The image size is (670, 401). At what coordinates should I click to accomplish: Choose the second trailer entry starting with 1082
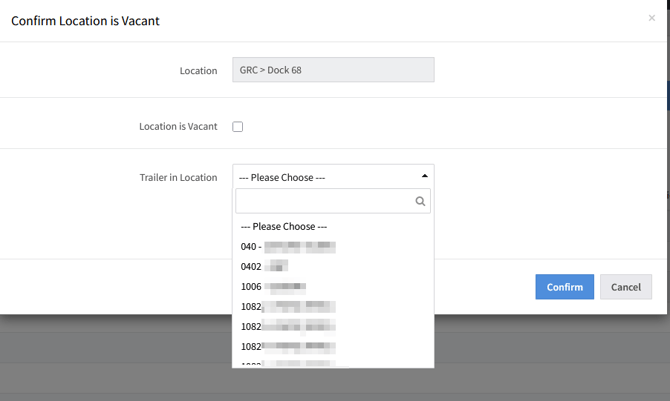288,326
